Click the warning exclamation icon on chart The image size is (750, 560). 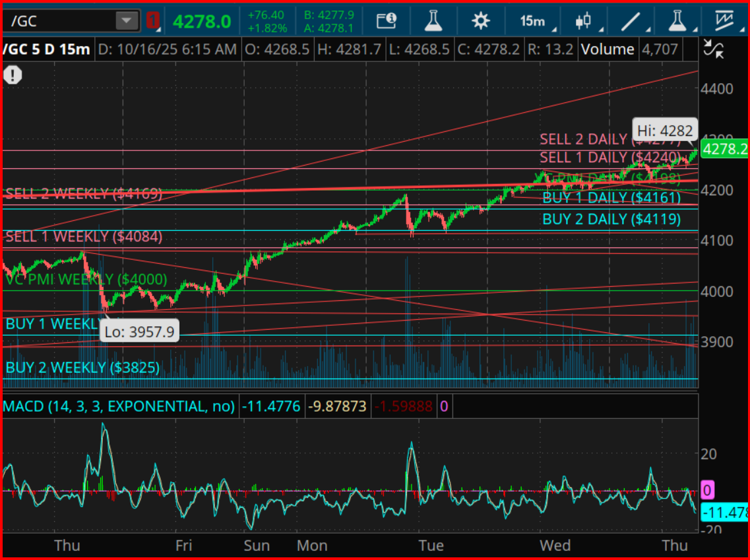point(13,75)
